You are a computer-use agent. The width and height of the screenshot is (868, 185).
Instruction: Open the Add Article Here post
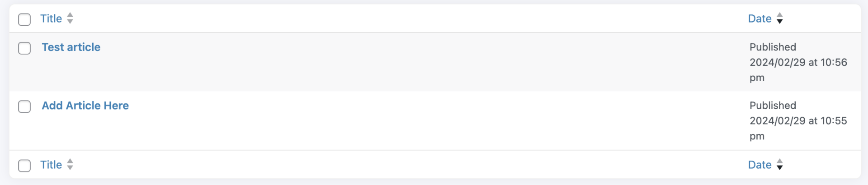tap(85, 106)
